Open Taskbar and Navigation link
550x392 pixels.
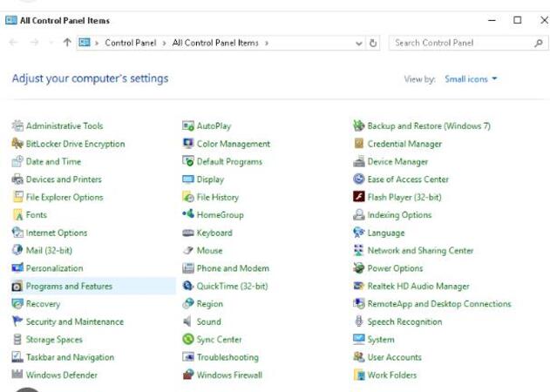(70, 357)
